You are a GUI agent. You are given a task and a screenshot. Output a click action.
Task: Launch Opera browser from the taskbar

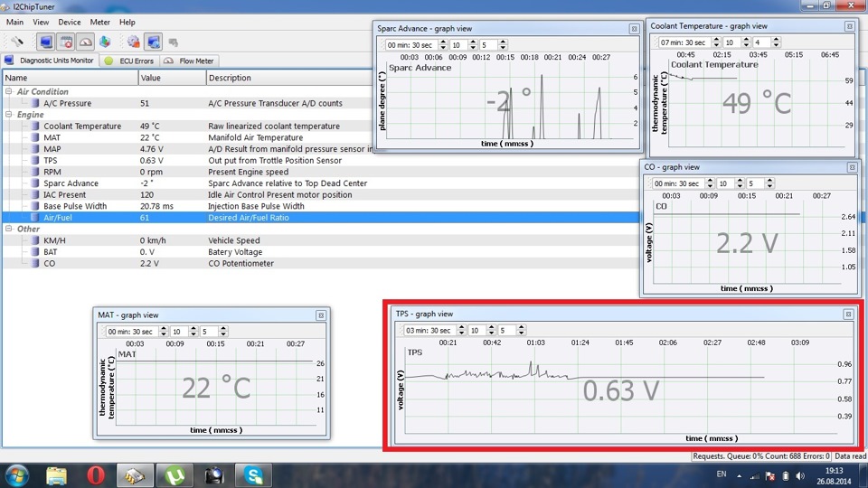pos(96,475)
